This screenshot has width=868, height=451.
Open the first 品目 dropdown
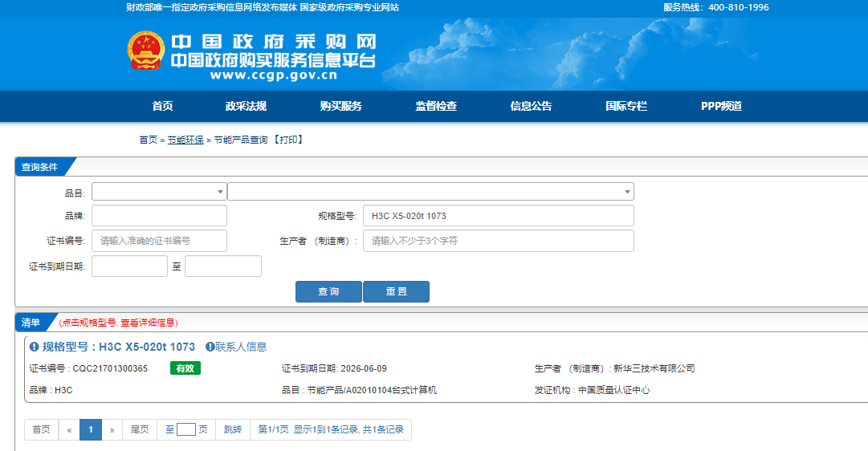coord(159,192)
